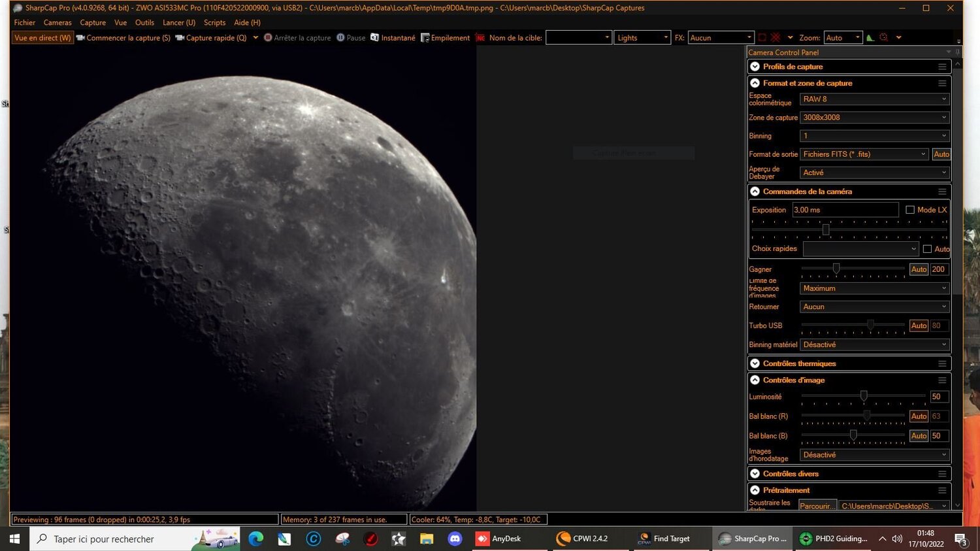Toggle Auto for Gagner gain control
This screenshot has width=980, height=551.
tap(919, 269)
